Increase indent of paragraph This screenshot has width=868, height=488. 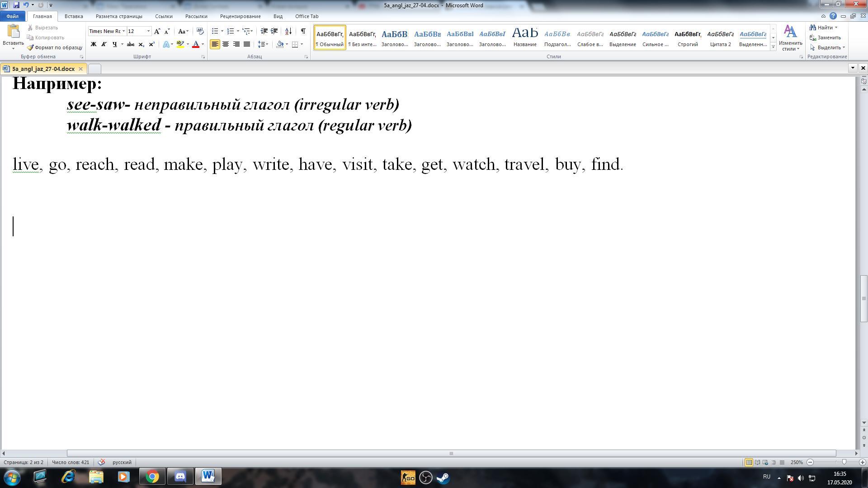[x=274, y=31]
